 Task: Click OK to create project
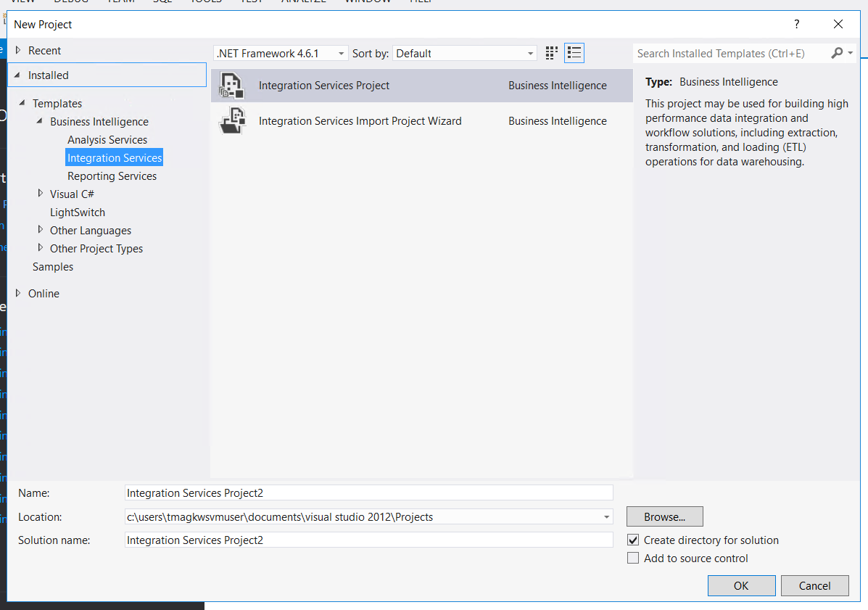pos(741,585)
